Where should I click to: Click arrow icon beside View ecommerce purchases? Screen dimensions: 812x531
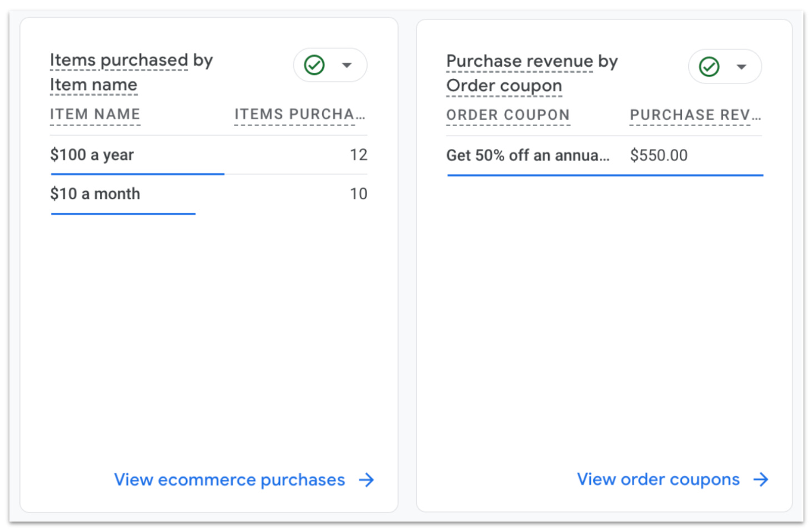click(x=367, y=480)
